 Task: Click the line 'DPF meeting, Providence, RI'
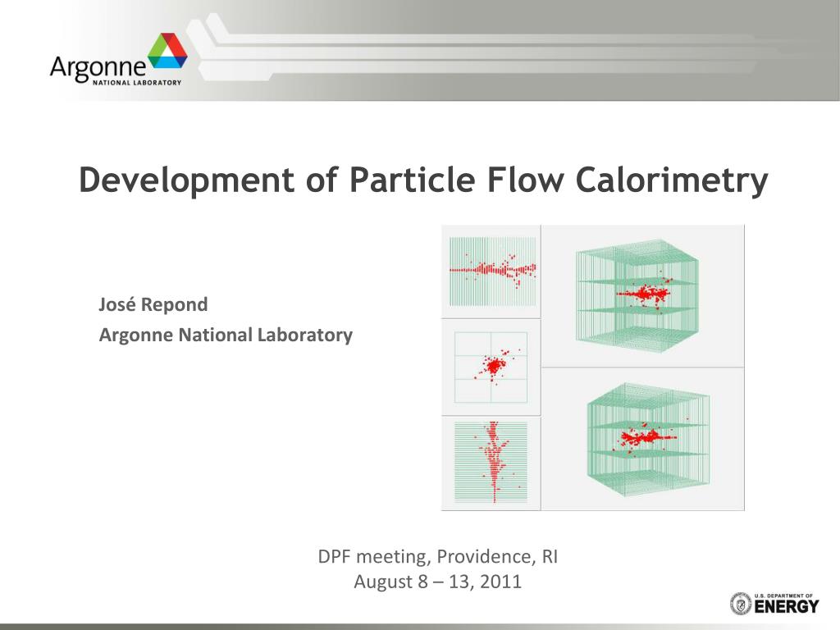438,557
